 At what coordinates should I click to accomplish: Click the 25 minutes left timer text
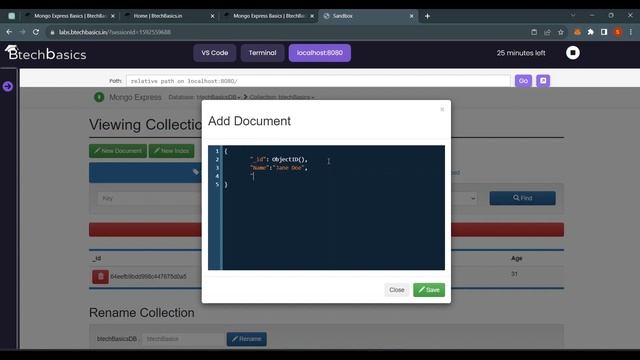521,53
